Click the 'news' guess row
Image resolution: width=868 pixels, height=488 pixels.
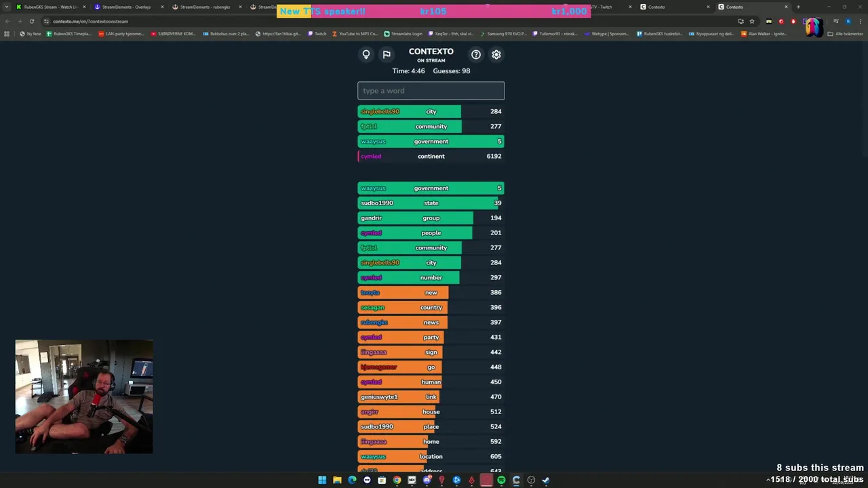coord(431,322)
